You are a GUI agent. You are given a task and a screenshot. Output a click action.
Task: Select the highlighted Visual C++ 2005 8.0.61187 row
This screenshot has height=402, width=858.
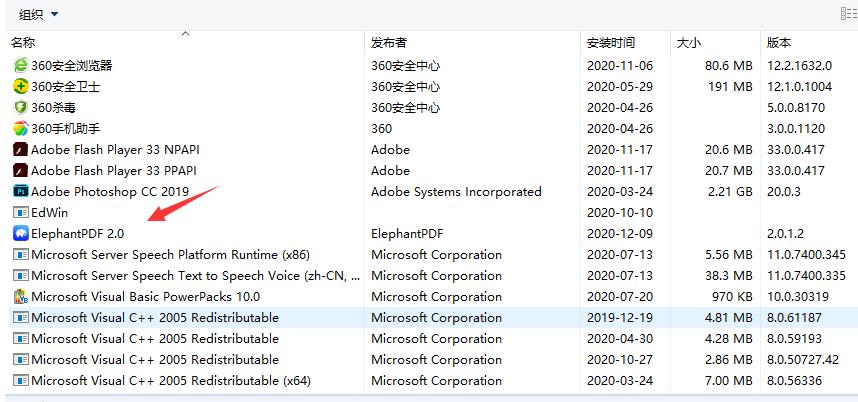coord(155,317)
